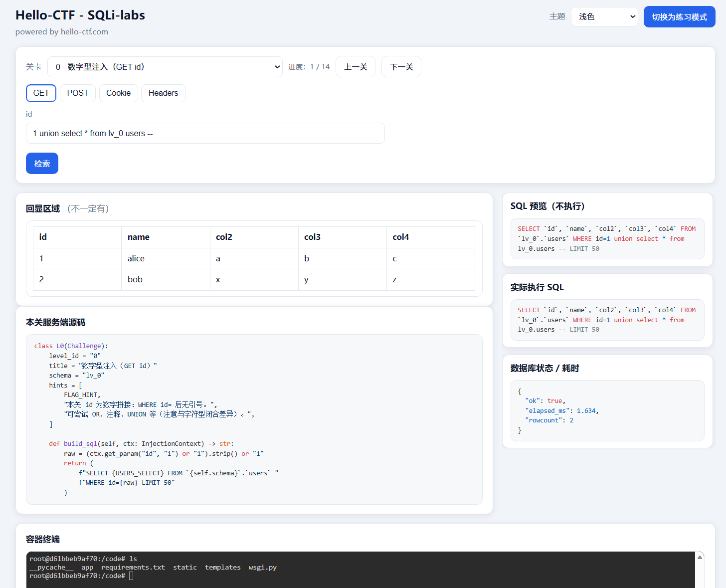Click the Hello-CTF - SQLi-labs title
The width and height of the screenshot is (726, 588).
point(80,15)
